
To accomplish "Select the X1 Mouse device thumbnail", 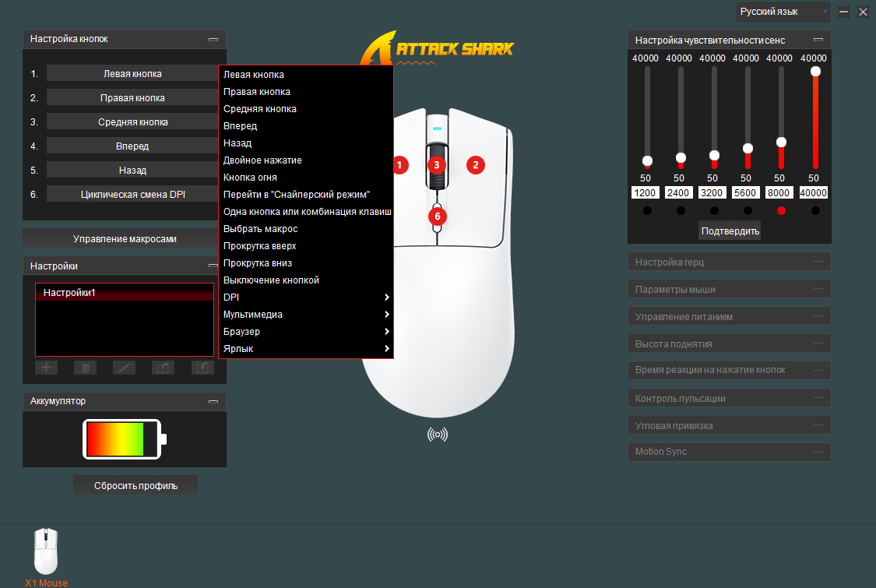I will coord(46,551).
